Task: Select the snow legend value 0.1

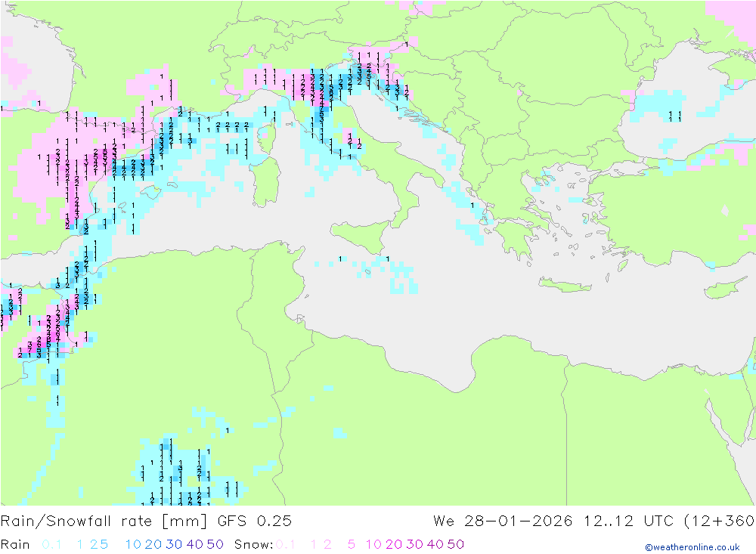Action: pos(286,544)
